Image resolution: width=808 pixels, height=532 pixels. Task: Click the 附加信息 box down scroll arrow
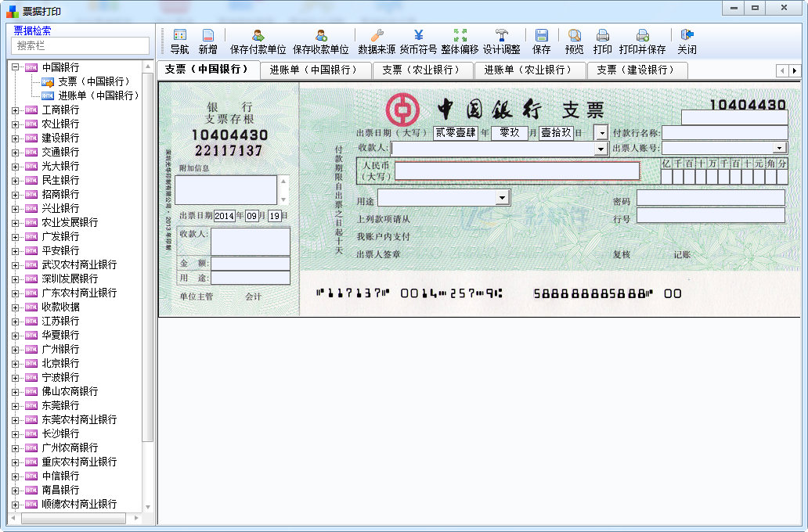283,199
